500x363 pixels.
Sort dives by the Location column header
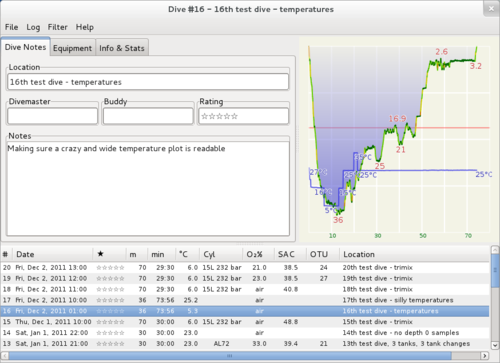click(x=415, y=254)
